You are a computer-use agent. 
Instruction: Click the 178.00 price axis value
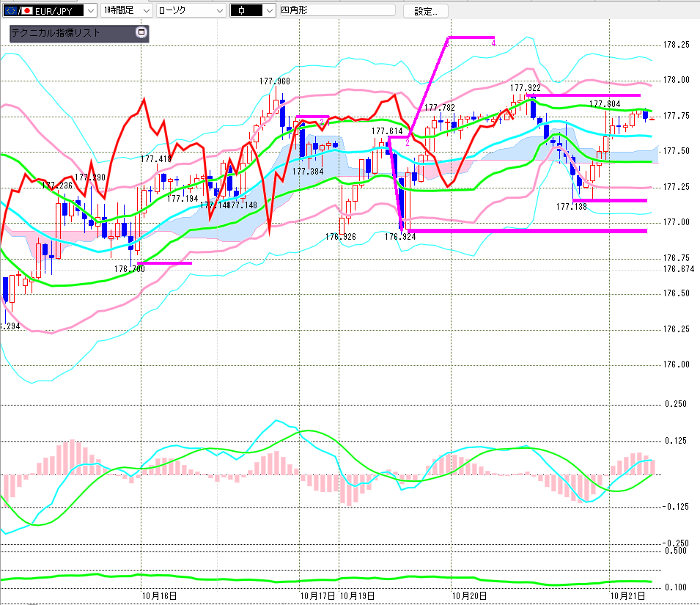(x=677, y=80)
